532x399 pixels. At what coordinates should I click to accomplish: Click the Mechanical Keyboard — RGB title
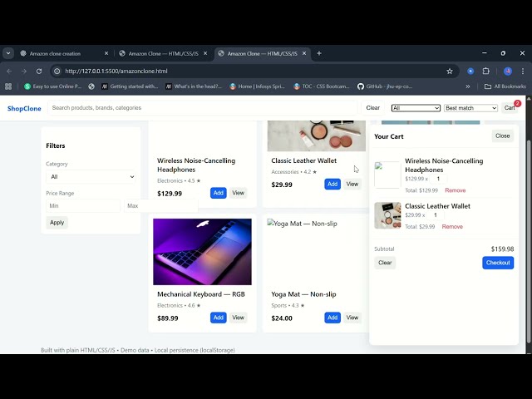click(201, 294)
